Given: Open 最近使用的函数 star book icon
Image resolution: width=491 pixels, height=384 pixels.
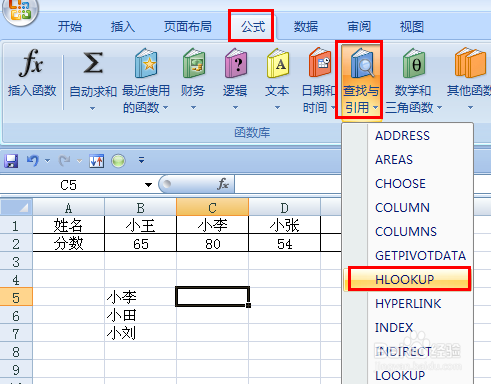Looking at the screenshot, I should (146, 63).
